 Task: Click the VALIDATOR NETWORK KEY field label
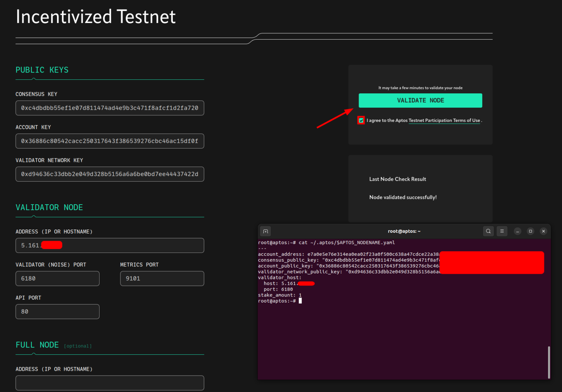click(49, 160)
